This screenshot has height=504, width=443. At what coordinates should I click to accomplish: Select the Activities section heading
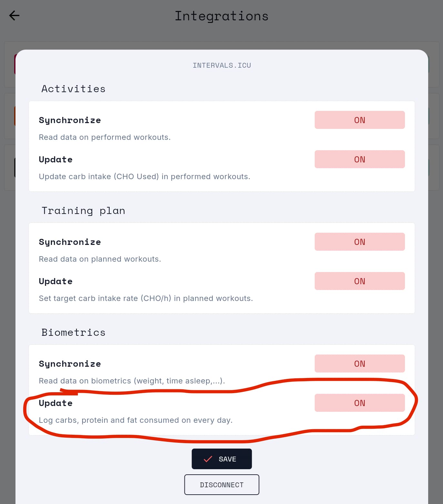(74, 89)
